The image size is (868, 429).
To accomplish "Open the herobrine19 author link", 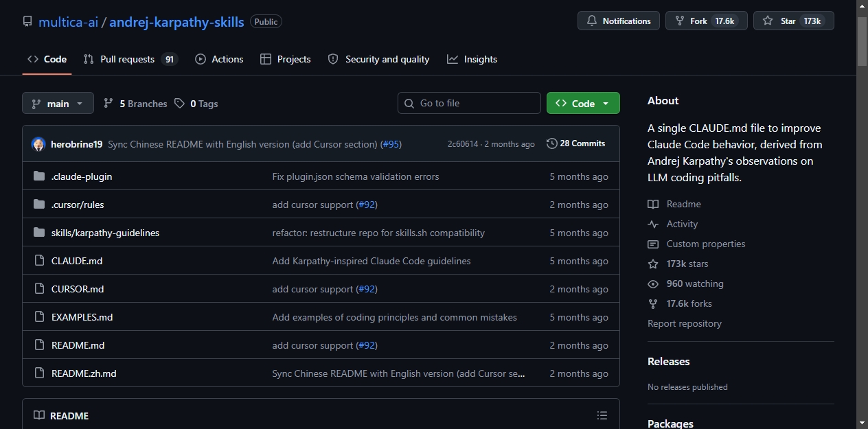I will click(77, 144).
